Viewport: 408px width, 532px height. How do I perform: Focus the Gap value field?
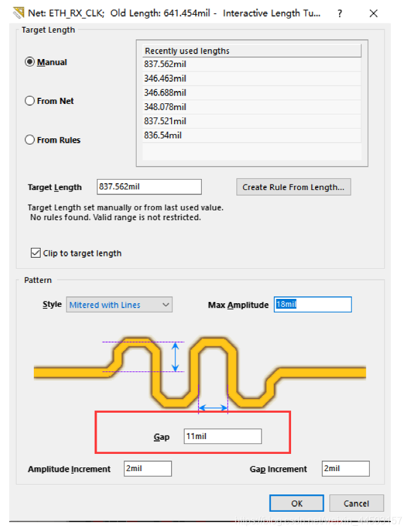pyautogui.click(x=223, y=436)
